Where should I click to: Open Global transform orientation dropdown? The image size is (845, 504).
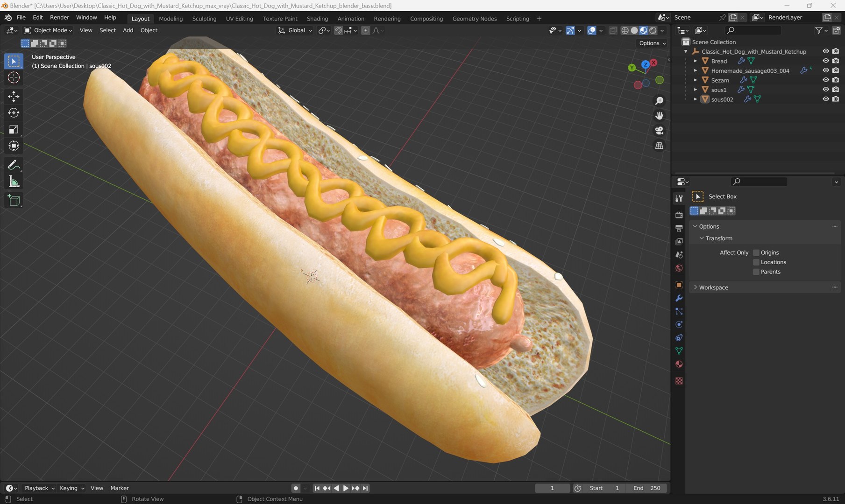click(295, 30)
